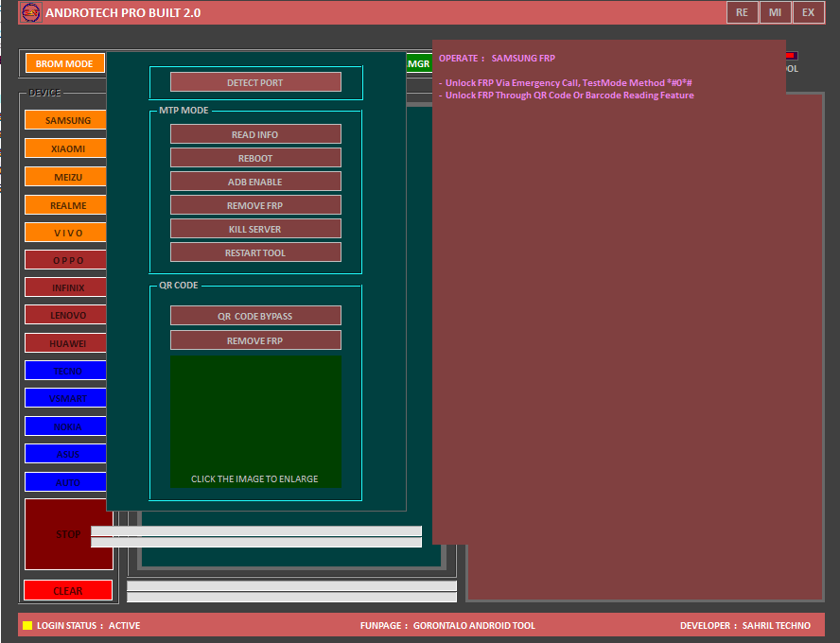Click RESTART TOOL
This screenshot has width=840, height=643.
[x=255, y=252]
